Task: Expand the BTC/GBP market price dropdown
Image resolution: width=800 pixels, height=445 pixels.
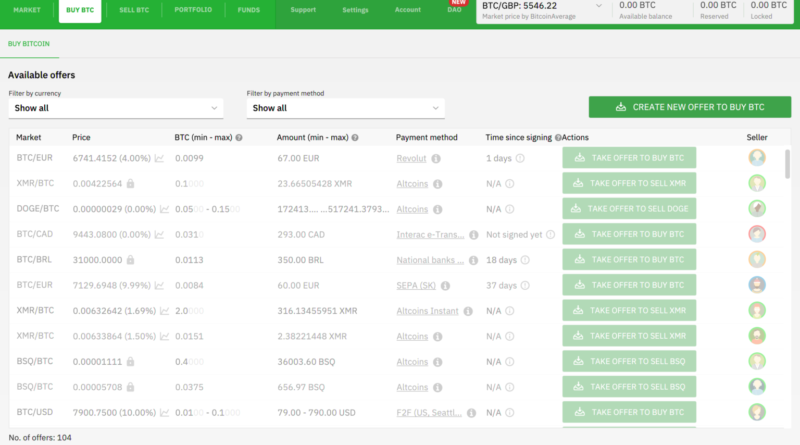Action: [x=599, y=6]
